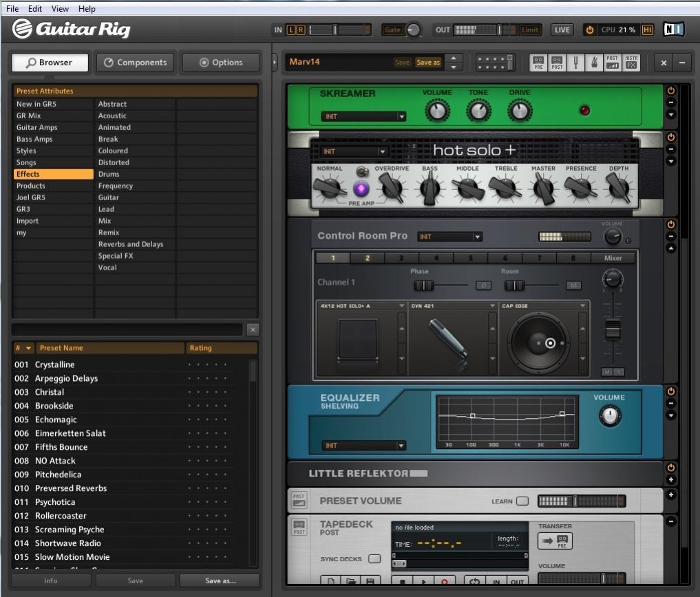Switch to the Components tab
The width and height of the screenshot is (700, 597).
(136, 63)
